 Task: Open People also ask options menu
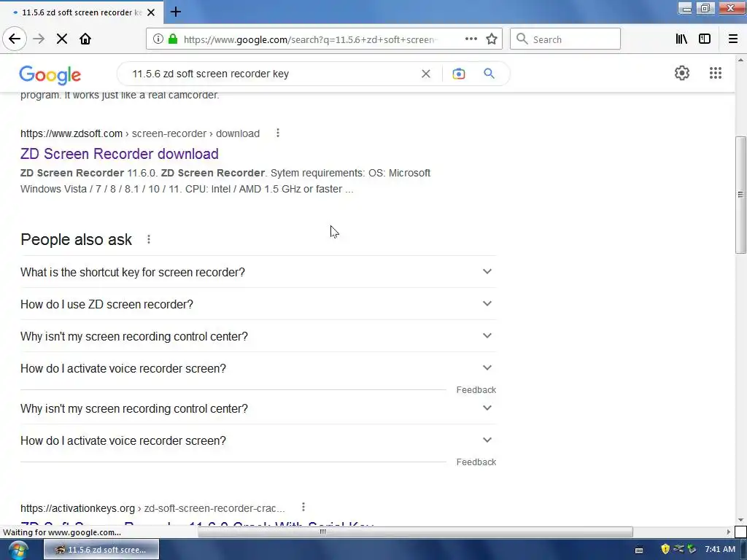click(x=149, y=239)
